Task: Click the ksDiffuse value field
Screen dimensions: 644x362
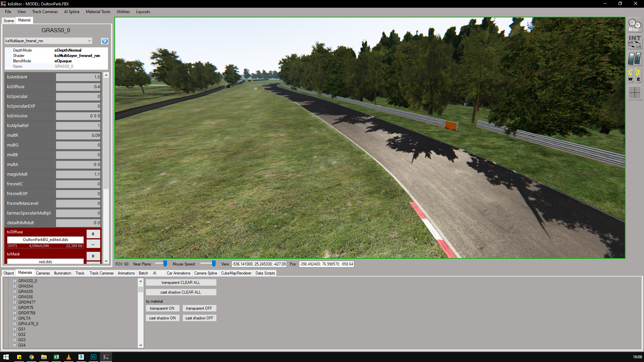Action: click(78, 87)
